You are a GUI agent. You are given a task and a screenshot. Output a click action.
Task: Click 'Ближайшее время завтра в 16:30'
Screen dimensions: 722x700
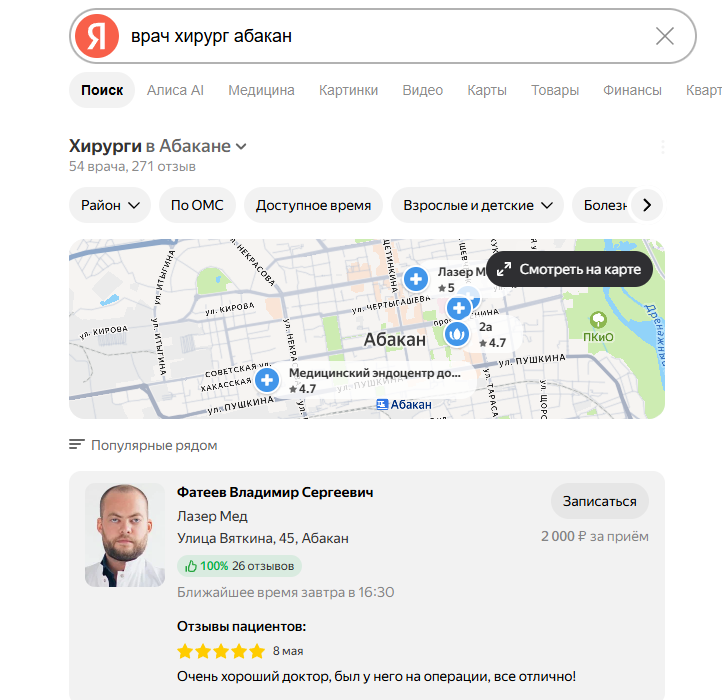(x=285, y=592)
